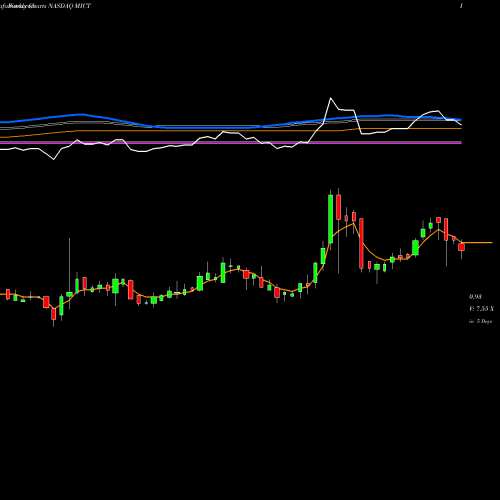Click the 'in 5 Days' label

pos(480,321)
